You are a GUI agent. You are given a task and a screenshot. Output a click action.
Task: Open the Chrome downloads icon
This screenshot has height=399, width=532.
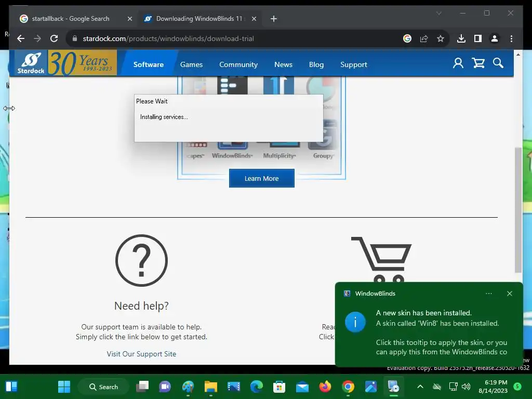(x=461, y=38)
